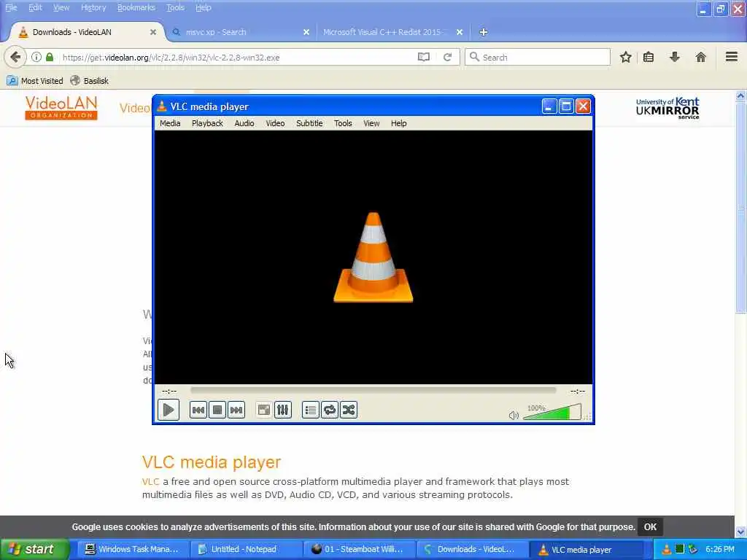Toggle VLC random shuffle mode
Viewport: 747px width, 560px height.
click(349, 410)
